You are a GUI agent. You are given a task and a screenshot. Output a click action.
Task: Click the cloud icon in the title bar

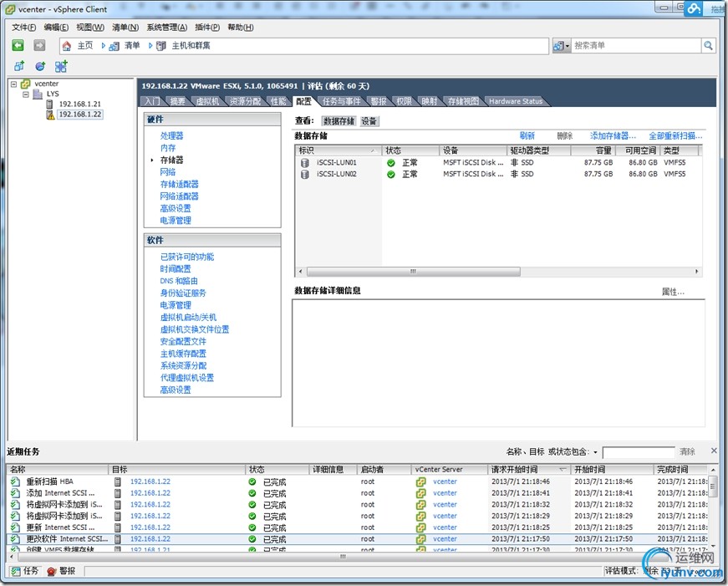pos(694,8)
